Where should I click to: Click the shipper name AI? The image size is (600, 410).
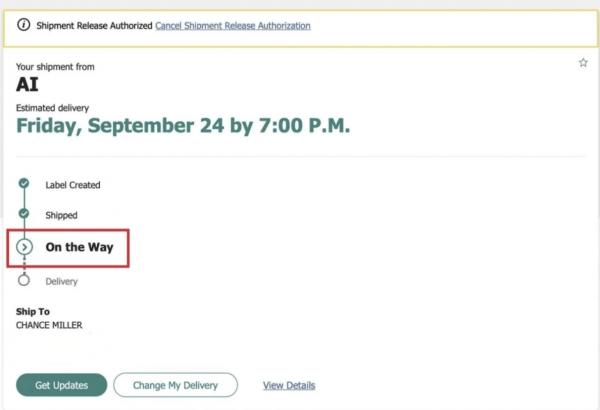(x=27, y=85)
